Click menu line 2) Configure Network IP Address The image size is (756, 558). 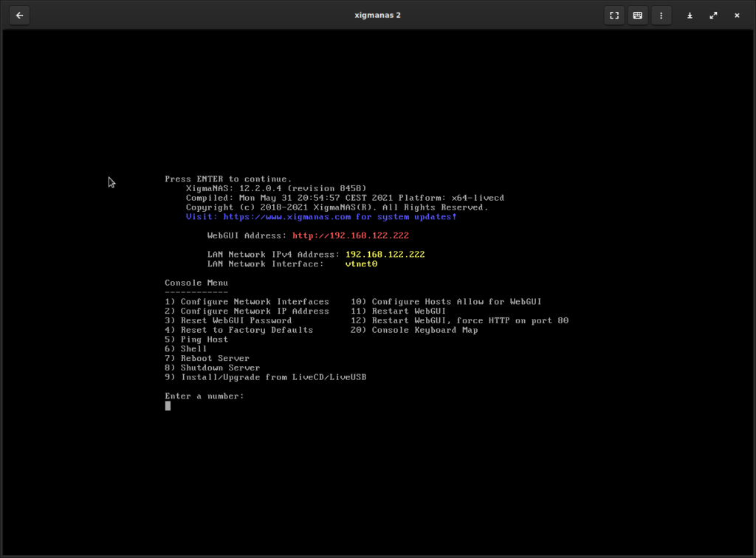pyautogui.click(x=247, y=311)
